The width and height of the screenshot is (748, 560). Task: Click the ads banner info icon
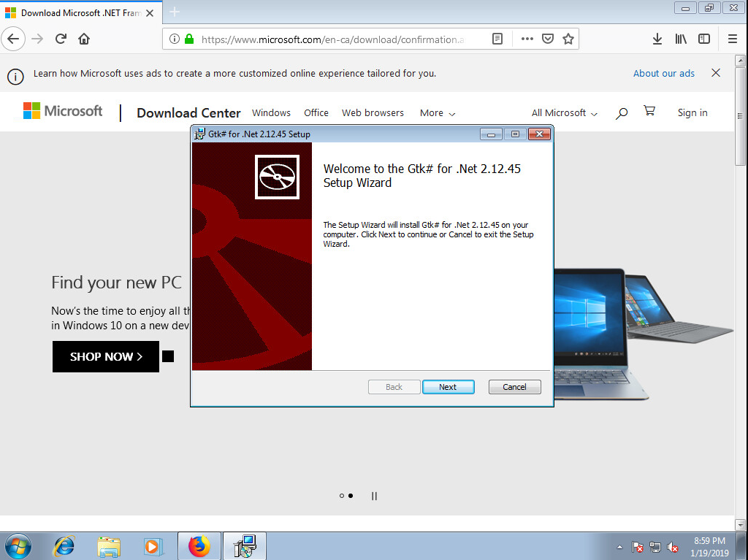click(15, 77)
